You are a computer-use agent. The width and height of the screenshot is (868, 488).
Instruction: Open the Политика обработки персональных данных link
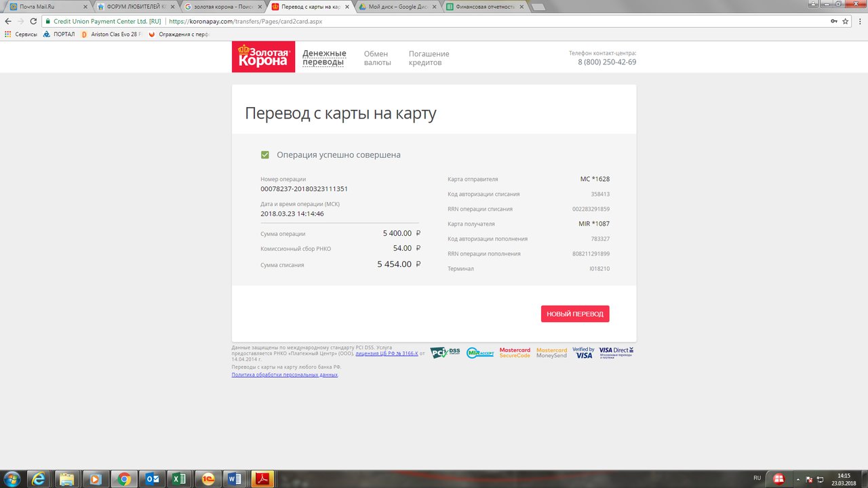click(285, 375)
